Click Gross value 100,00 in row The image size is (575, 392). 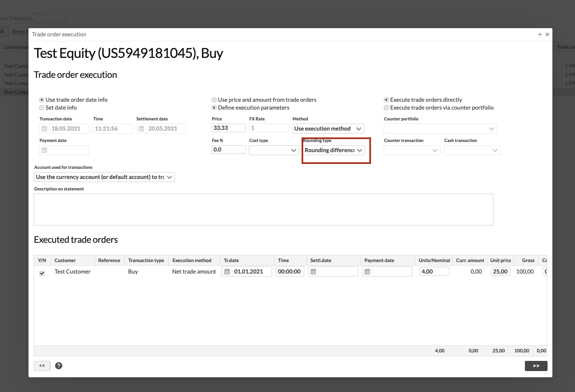pyautogui.click(x=525, y=272)
